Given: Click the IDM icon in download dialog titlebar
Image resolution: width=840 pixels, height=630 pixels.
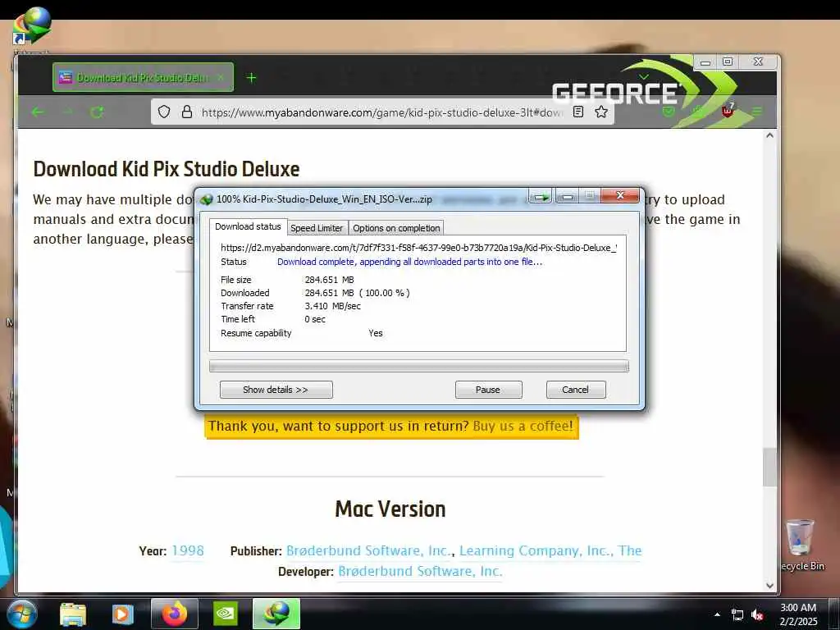Looking at the screenshot, I should pyautogui.click(x=206, y=199).
